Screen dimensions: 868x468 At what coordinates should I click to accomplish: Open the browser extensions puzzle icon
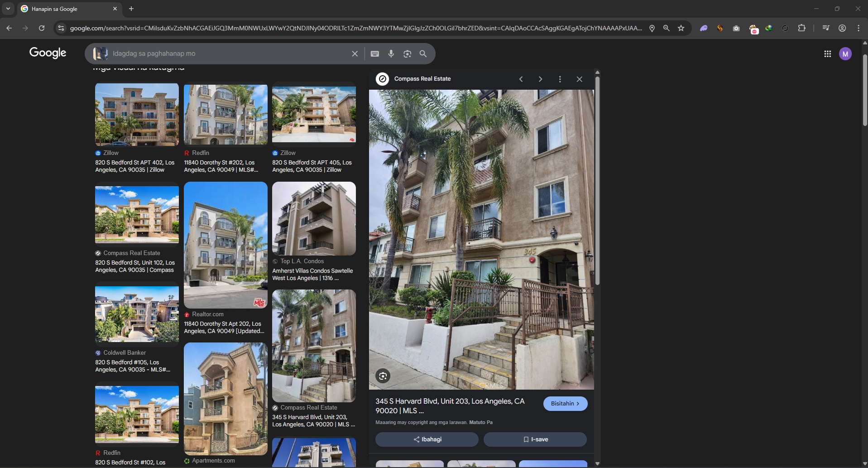[x=801, y=28]
